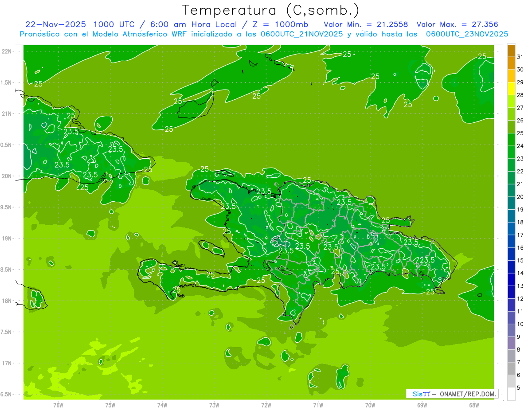Click the 'Valor Min. = 21.2558' text
The image size is (532, 411).
[366, 24]
